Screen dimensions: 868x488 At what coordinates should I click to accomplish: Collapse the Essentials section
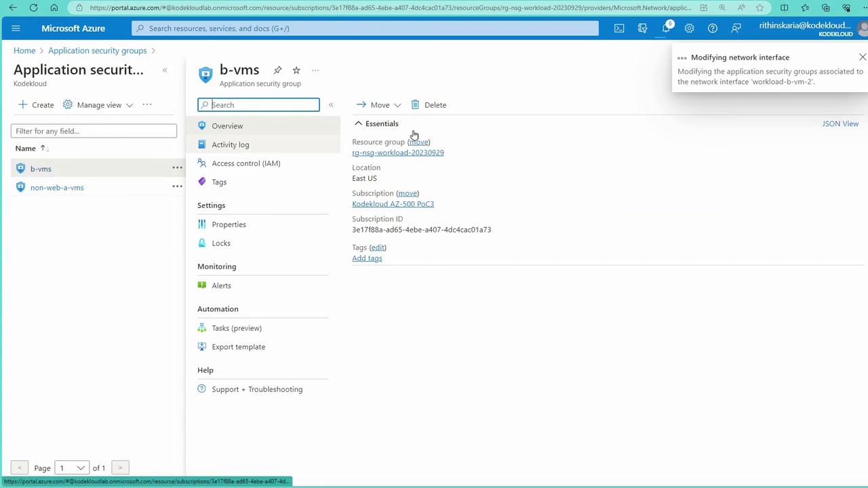click(376, 123)
